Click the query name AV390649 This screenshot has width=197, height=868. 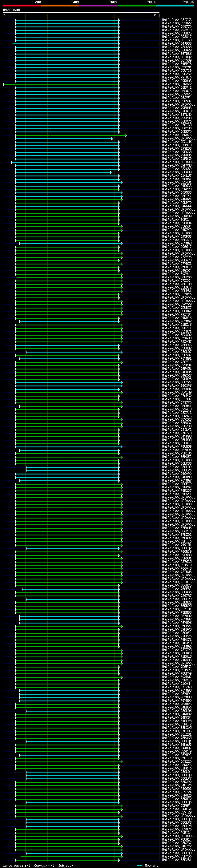(x=11, y=10)
